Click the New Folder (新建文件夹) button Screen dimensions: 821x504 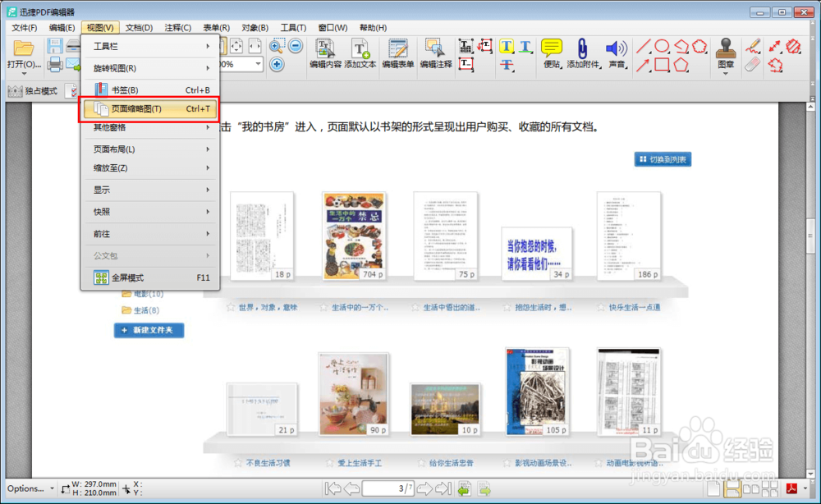coord(149,330)
